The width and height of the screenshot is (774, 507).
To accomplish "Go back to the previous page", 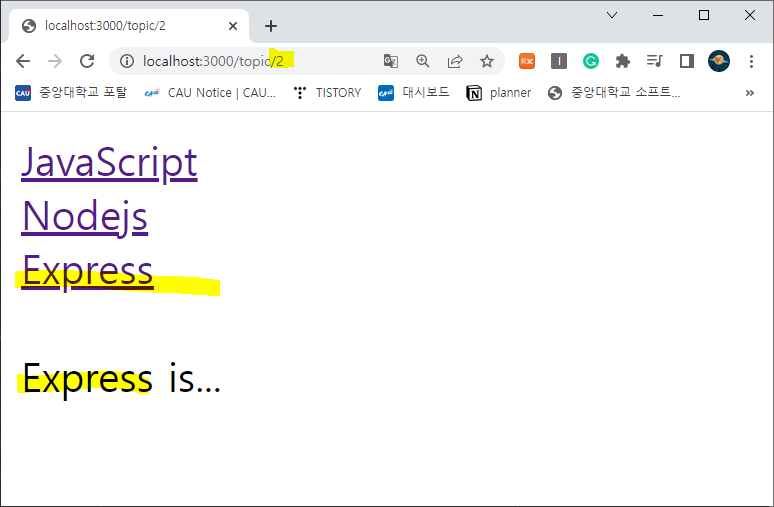I will click(23, 61).
